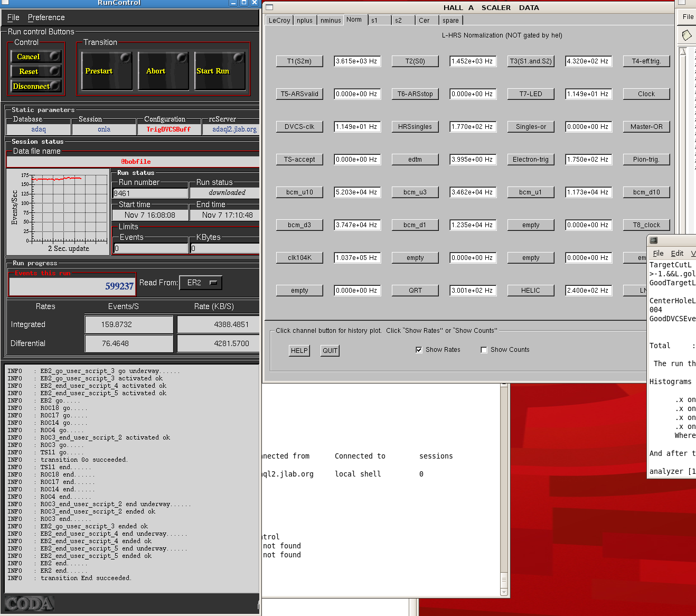Switch to the s1 tab
This screenshot has width=696, height=616.
(379, 21)
